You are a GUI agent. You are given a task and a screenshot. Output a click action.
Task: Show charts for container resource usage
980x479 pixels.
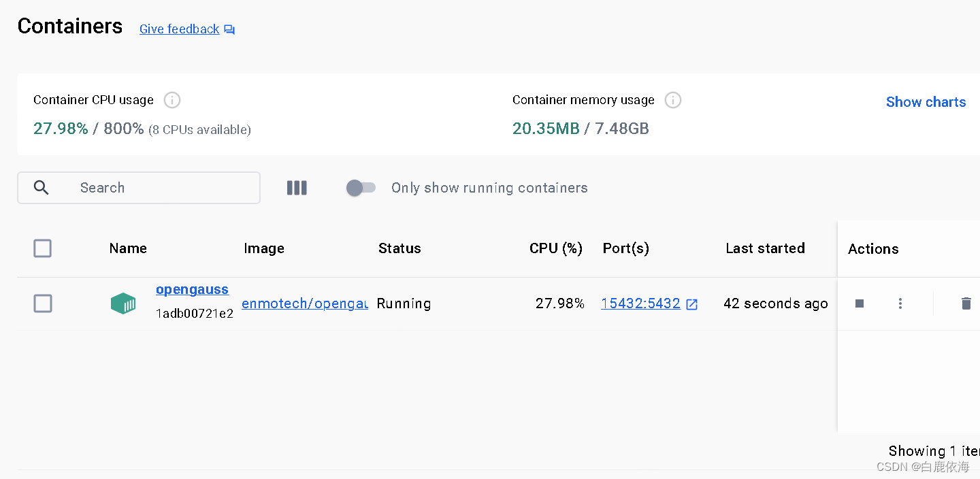(926, 102)
